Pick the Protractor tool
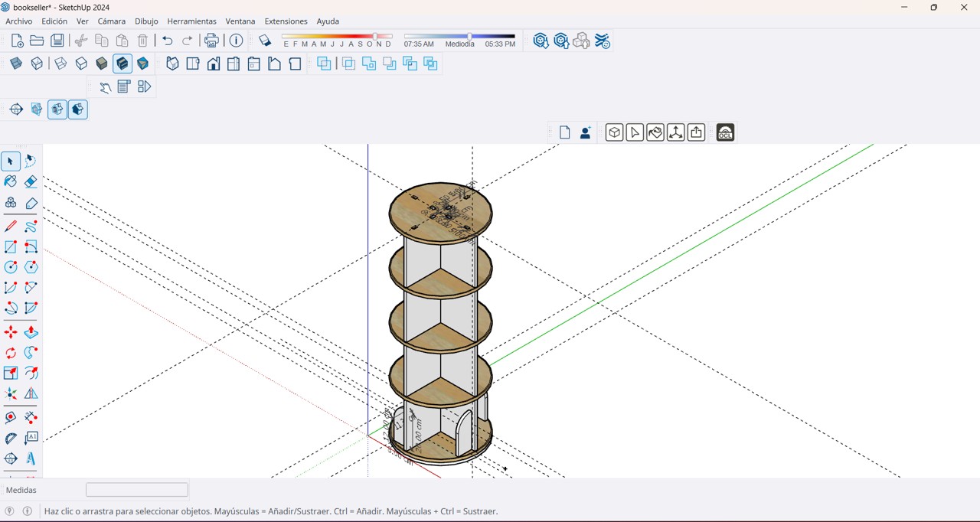Screen dimensions: 980x522 11,439
